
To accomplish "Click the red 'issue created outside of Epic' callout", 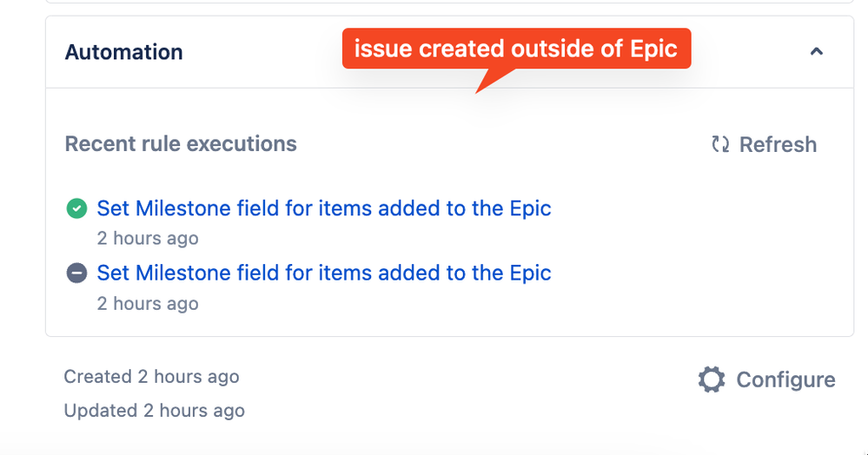I will (x=516, y=49).
